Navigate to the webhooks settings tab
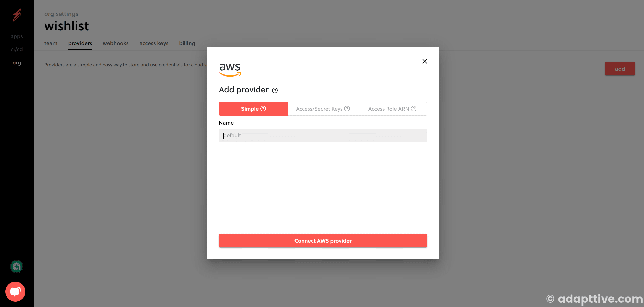This screenshot has width=644, height=307. 115,43
